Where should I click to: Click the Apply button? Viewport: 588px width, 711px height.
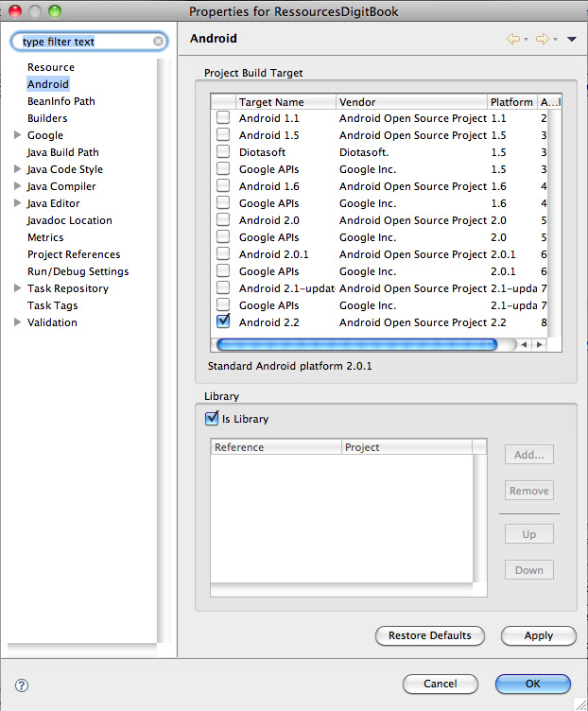tap(538, 635)
